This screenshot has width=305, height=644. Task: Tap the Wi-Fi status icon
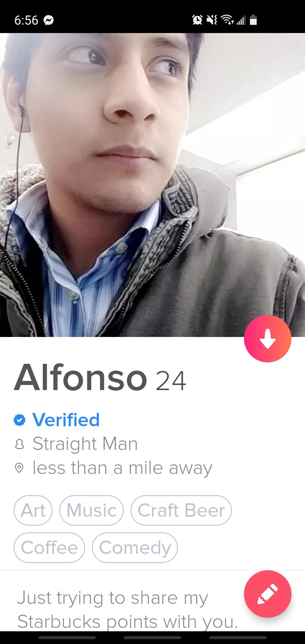click(227, 20)
